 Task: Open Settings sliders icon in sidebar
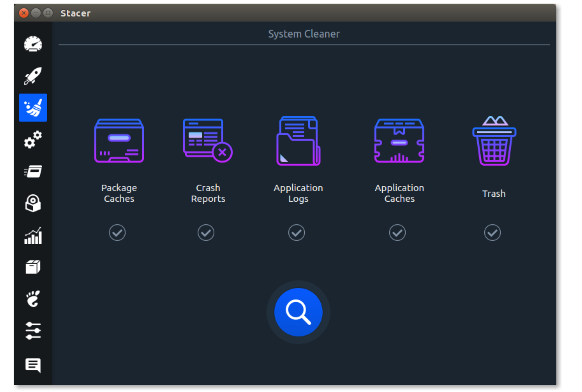33,331
